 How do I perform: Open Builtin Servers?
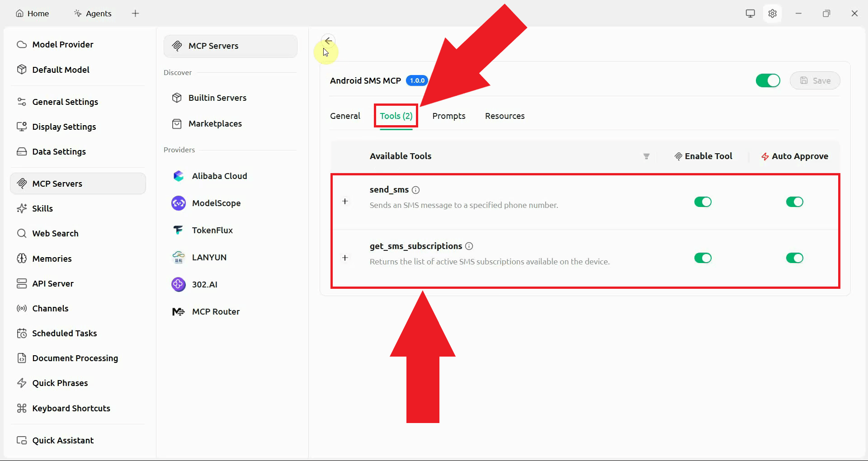click(x=231, y=98)
